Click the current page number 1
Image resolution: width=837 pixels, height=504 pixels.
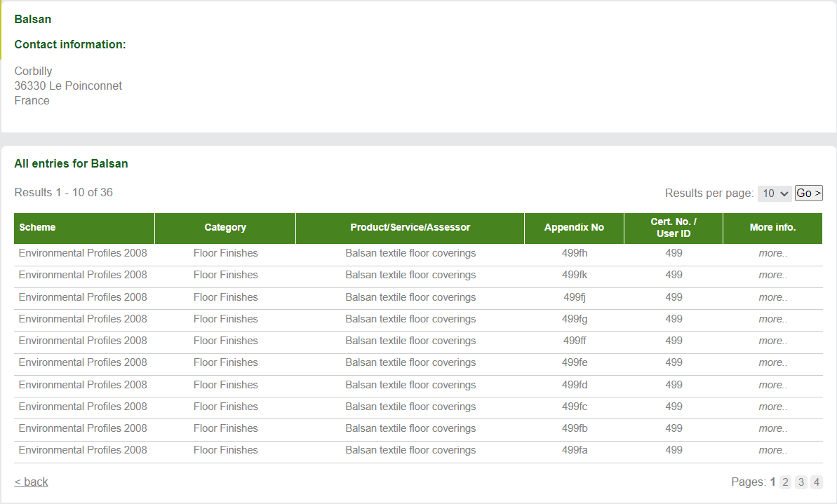click(772, 482)
